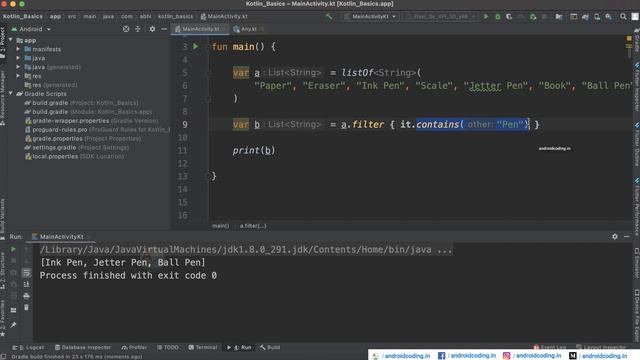This screenshot has width=640, height=360.
Task: Toggle the Project tool window side tab
Action: click(x=3, y=43)
